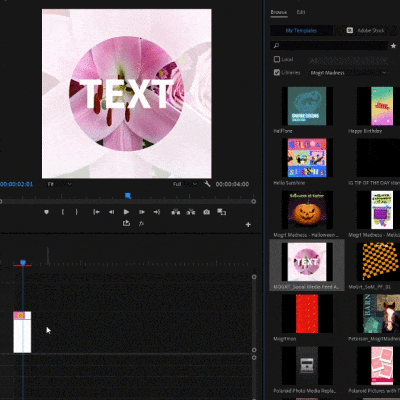Select the Polaroid Photo Media Replace template
Viewport: 400px width, 400px height.
(x=307, y=366)
